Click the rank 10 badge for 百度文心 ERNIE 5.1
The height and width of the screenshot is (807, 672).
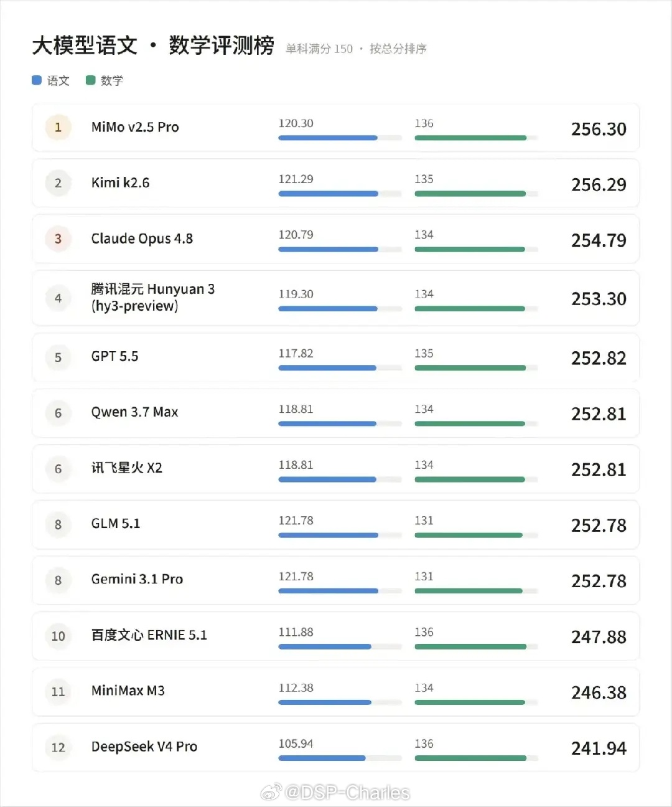tap(58, 636)
